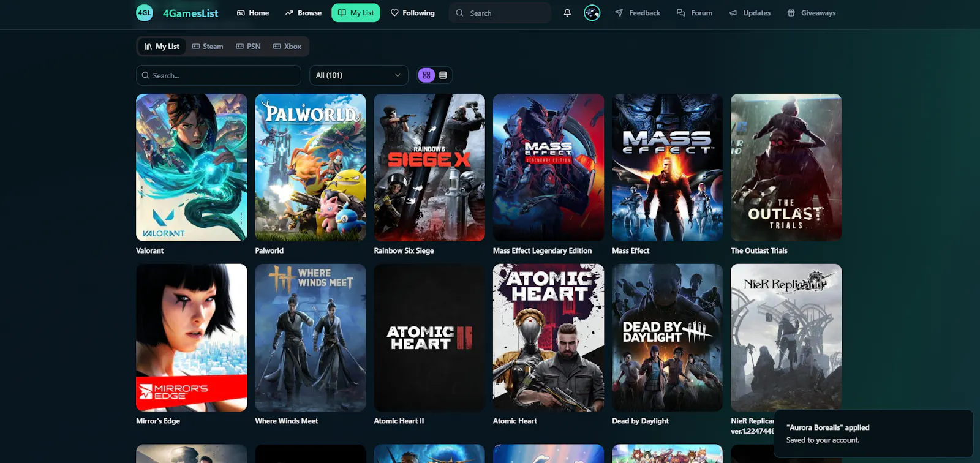Go to the Home nav item

click(x=253, y=13)
